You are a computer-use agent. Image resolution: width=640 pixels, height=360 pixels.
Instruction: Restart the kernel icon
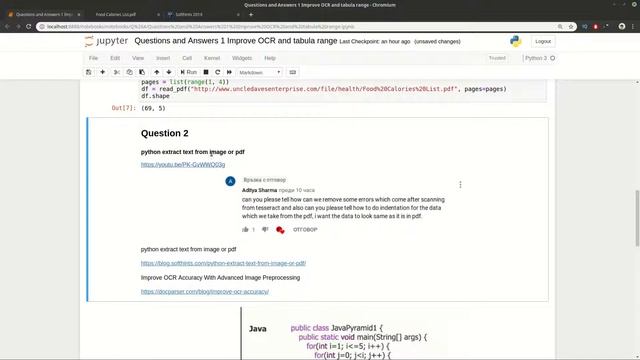click(x=218, y=72)
